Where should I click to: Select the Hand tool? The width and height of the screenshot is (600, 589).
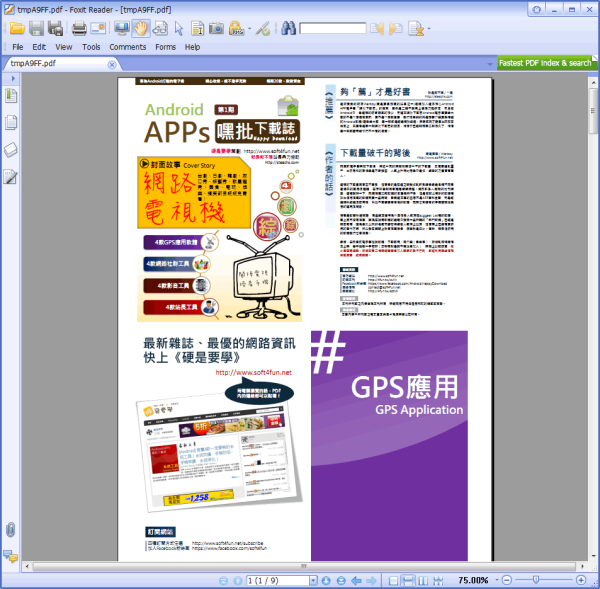pos(141,28)
